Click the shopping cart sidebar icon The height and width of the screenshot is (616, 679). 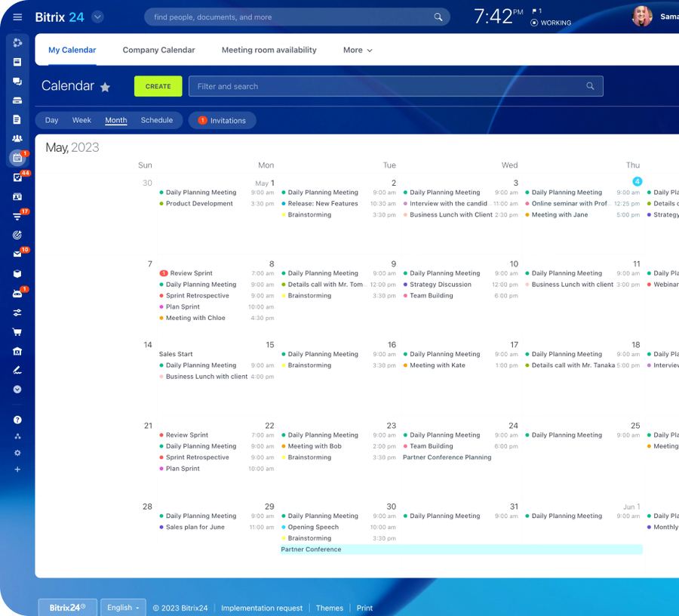[x=17, y=332]
